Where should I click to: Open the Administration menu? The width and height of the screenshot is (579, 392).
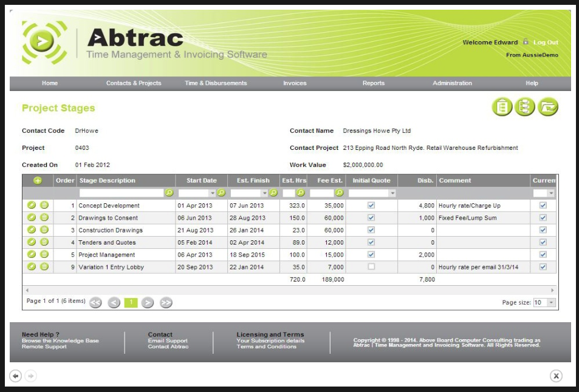click(x=453, y=83)
